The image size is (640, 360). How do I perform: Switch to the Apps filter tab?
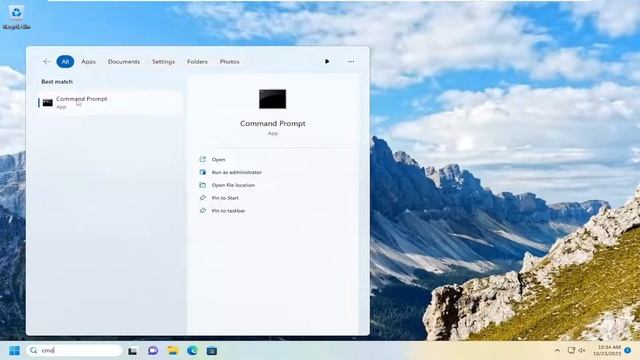coord(88,62)
